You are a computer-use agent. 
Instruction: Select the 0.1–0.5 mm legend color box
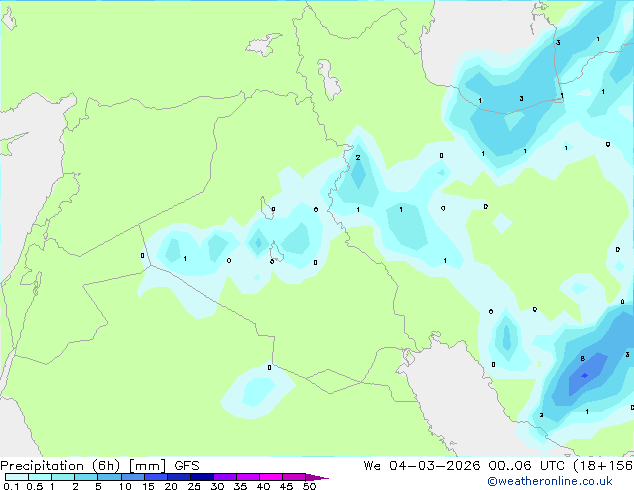click(17, 477)
